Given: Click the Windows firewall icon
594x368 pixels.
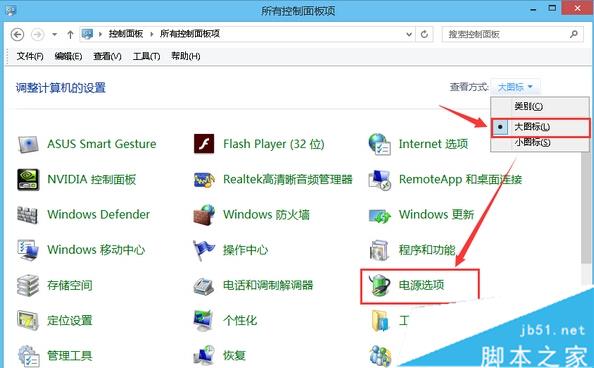Looking at the screenshot, I should (x=204, y=215).
